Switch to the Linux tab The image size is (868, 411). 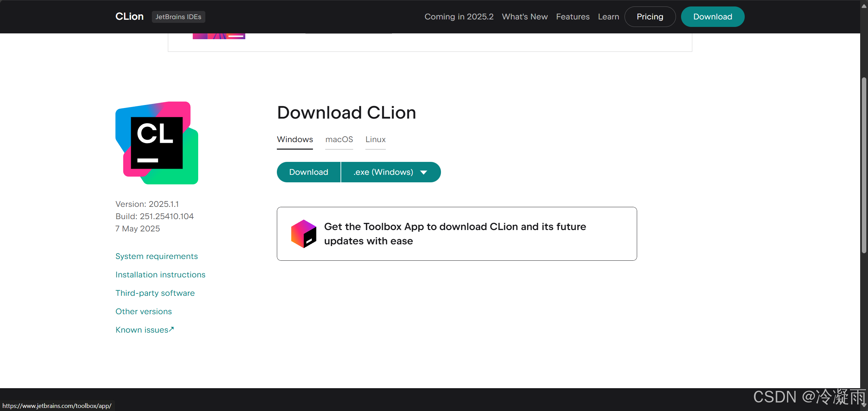tap(376, 140)
